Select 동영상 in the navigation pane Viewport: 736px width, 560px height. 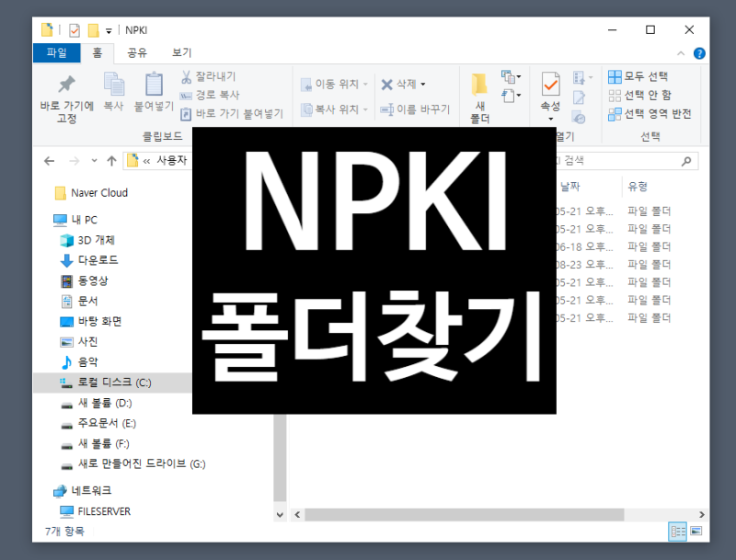[x=85, y=281]
